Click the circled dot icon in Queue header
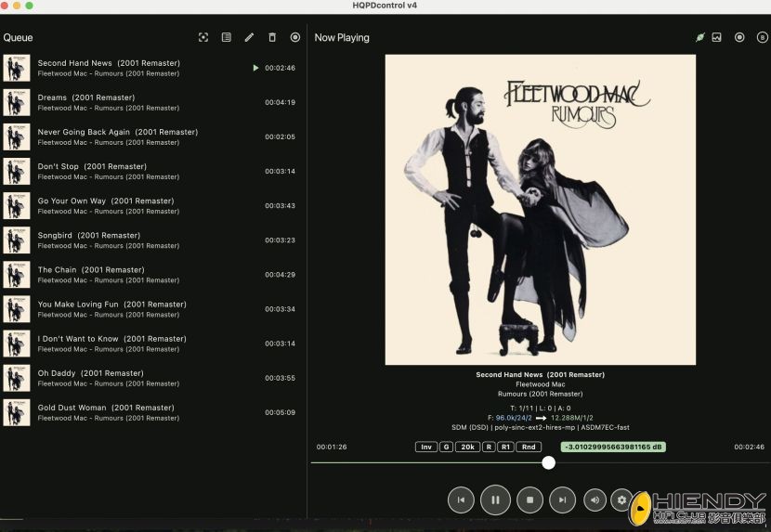The width and height of the screenshot is (771, 532). (x=295, y=37)
